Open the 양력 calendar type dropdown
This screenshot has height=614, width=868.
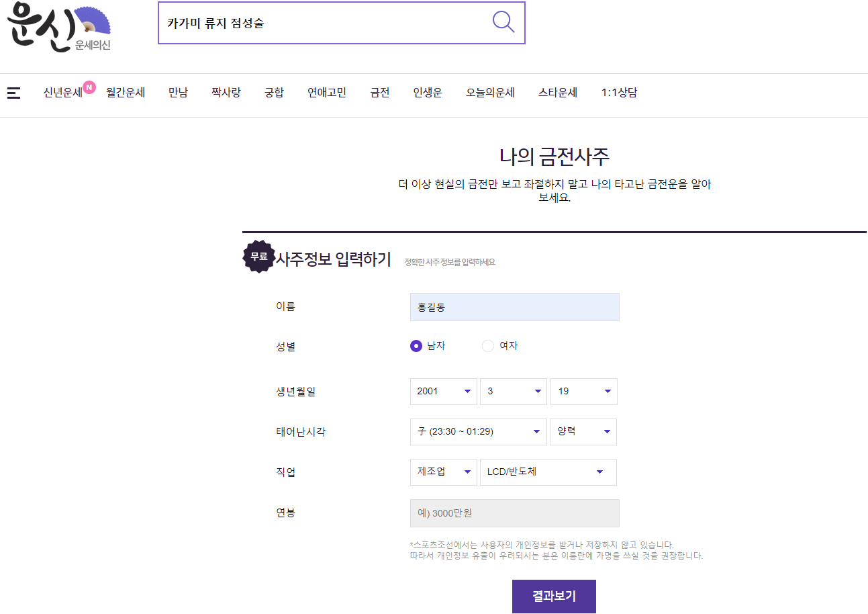click(x=583, y=431)
